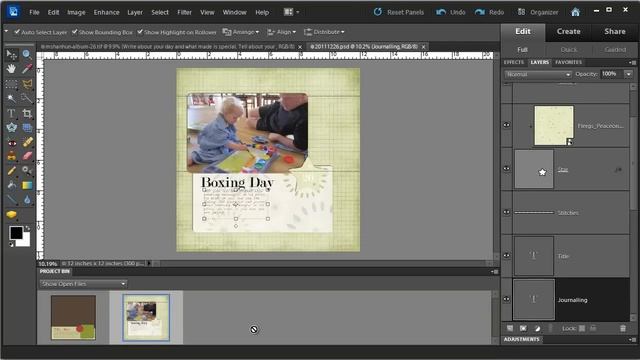This screenshot has height=360, width=640.
Task: Switch to the Effects panel tab
Action: (514, 62)
